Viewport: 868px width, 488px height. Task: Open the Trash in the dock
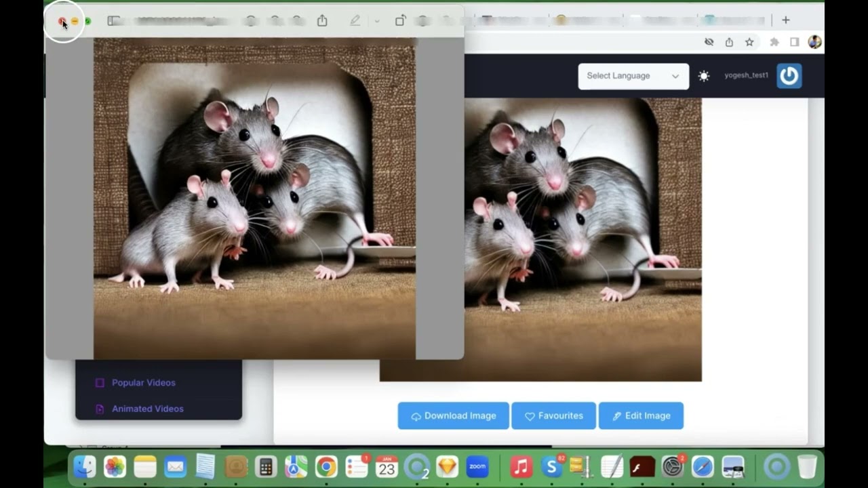[x=807, y=466]
